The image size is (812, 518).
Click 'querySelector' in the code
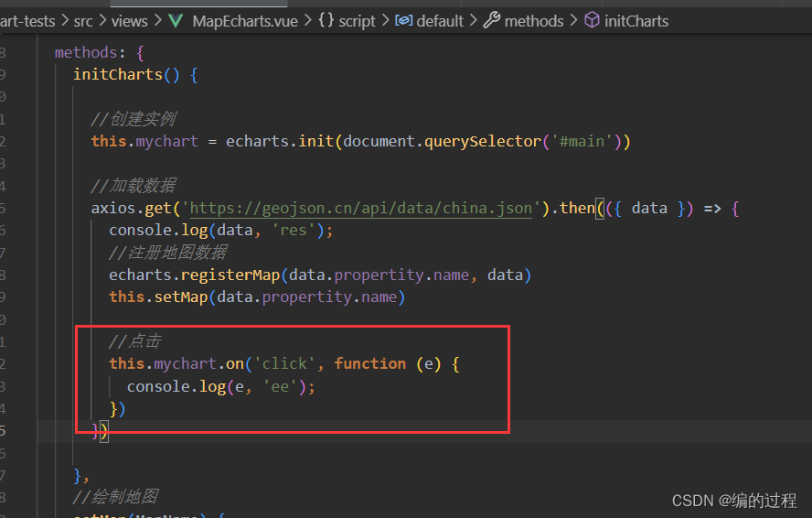point(483,142)
